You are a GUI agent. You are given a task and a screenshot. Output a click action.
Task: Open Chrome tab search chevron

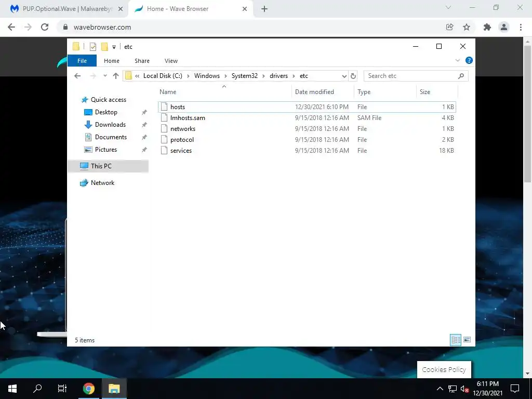click(448, 7)
